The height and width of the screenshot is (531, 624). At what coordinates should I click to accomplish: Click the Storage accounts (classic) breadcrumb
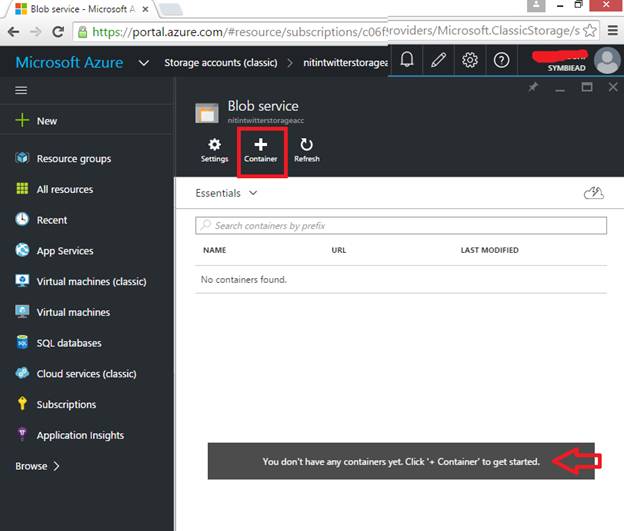221,62
